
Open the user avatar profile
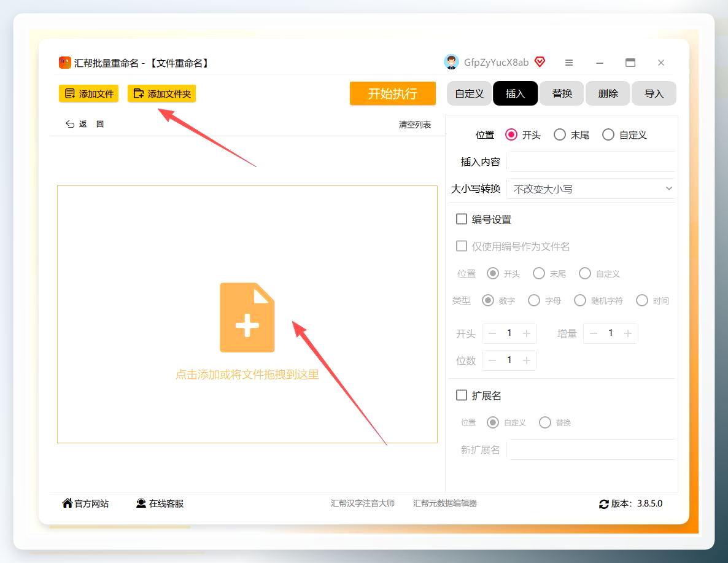pos(451,62)
